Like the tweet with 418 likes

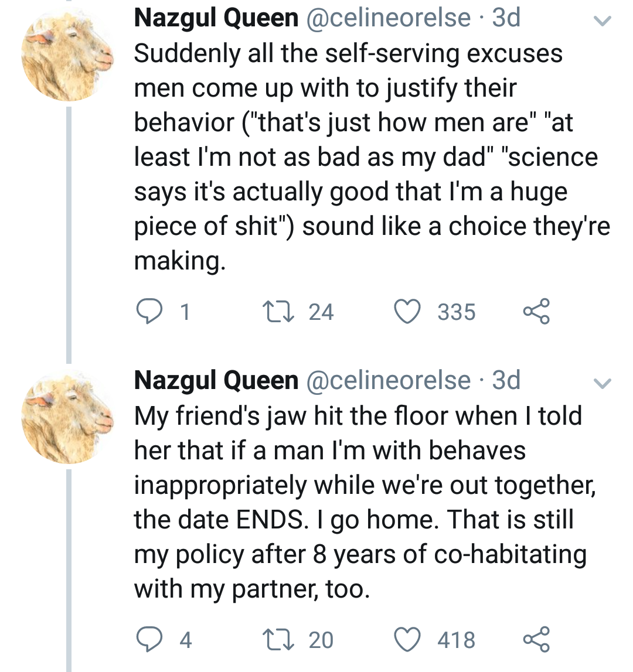[409, 639]
